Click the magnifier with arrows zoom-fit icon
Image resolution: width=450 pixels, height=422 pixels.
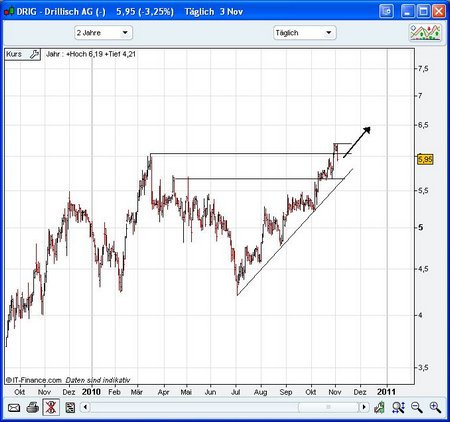tap(398, 407)
